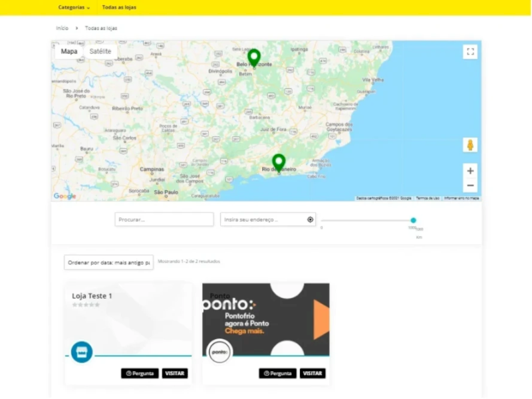Zoom out the map with minus icon
Screen dimensions: 532x399
470,186
